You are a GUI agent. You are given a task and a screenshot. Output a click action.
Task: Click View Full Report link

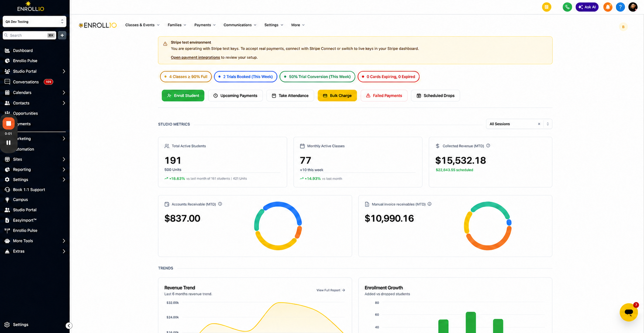click(x=331, y=290)
